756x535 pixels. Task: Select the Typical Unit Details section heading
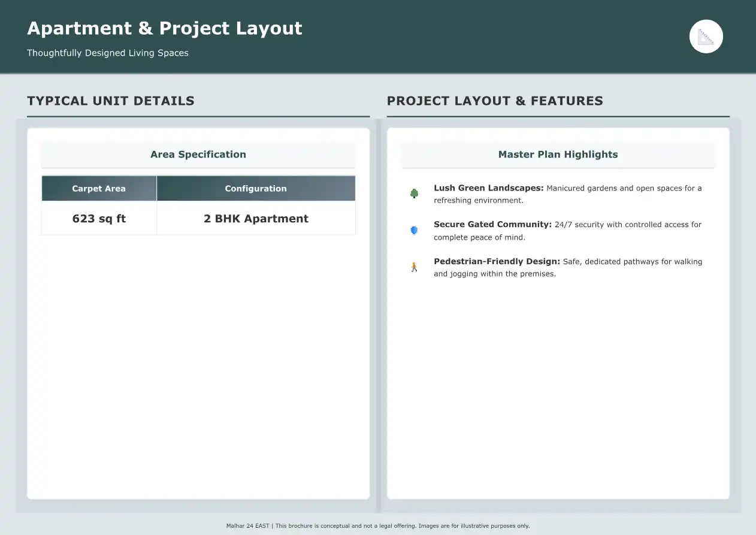coord(111,101)
